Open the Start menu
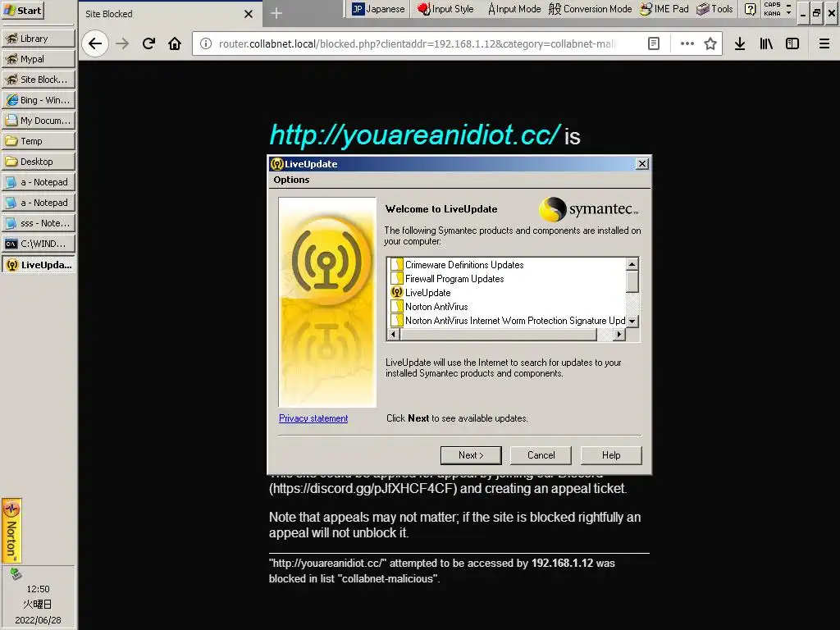This screenshot has width=840, height=630. pos(22,10)
